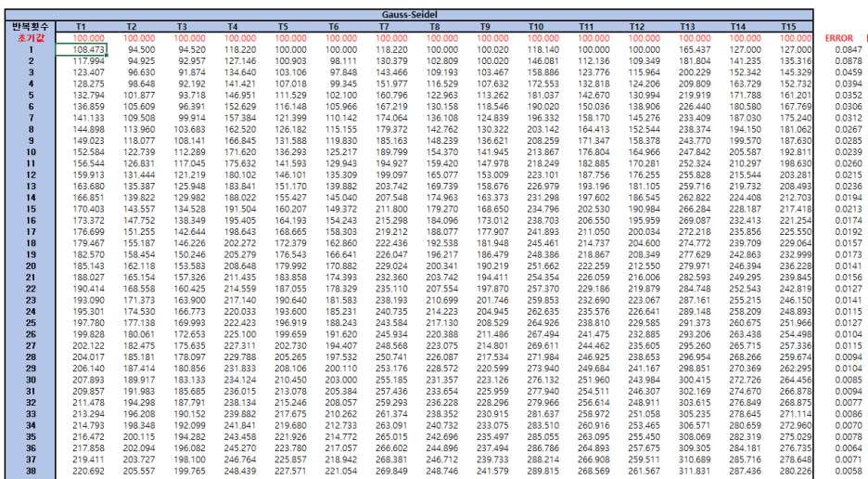Select the cell showing 212.703
Image resolution: width=868 pixels, height=479 pixels.
(788, 198)
